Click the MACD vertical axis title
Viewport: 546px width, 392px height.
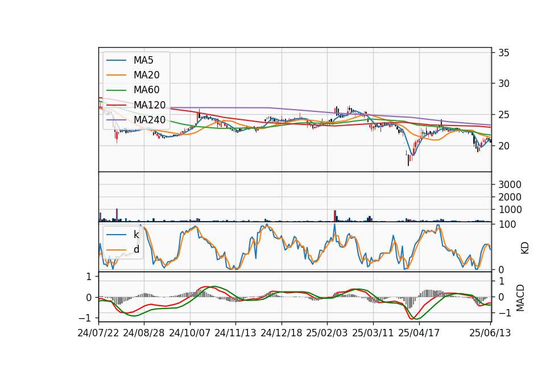[x=520, y=298]
